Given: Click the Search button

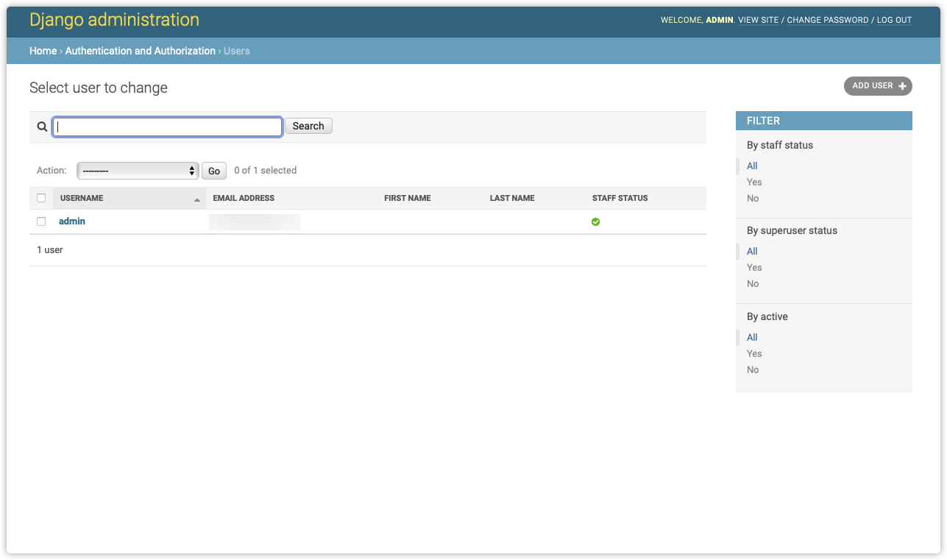Looking at the screenshot, I should 308,126.
